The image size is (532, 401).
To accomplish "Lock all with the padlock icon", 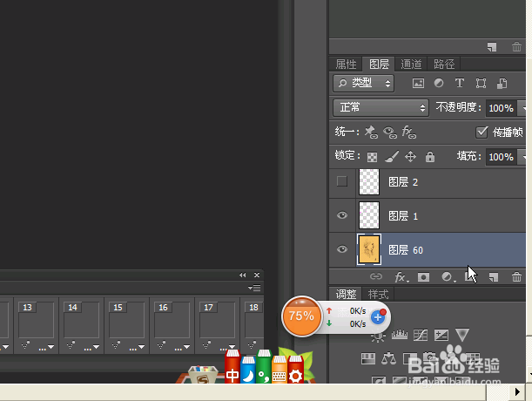I will tap(430, 157).
